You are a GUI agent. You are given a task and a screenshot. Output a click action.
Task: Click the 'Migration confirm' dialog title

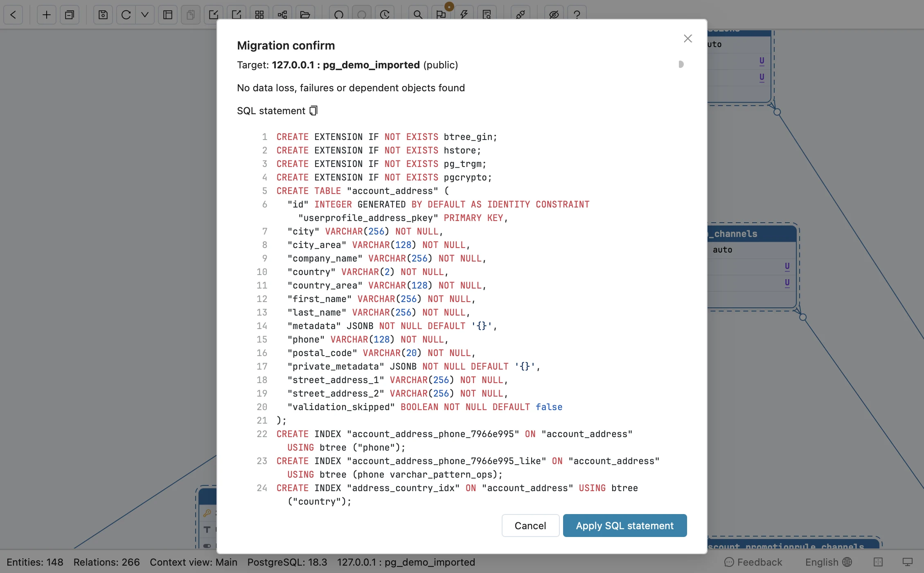pyautogui.click(x=286, y=45)
